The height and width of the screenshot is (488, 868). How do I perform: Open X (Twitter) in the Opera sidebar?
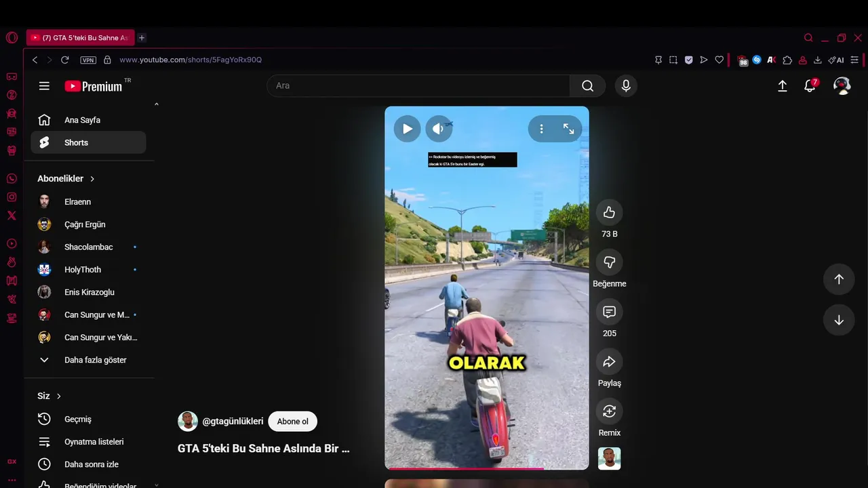click(12, 216)
